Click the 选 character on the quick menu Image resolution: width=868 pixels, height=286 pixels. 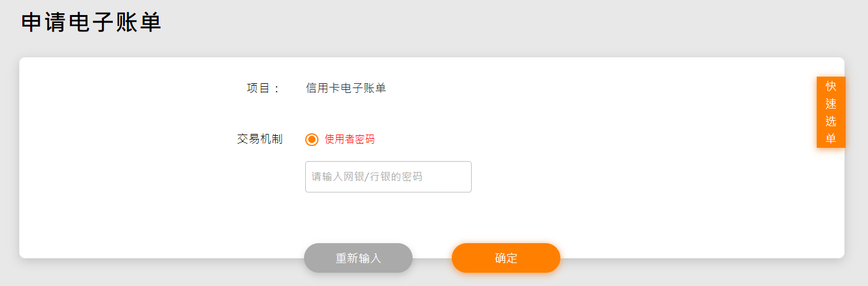tap(831, 121)
